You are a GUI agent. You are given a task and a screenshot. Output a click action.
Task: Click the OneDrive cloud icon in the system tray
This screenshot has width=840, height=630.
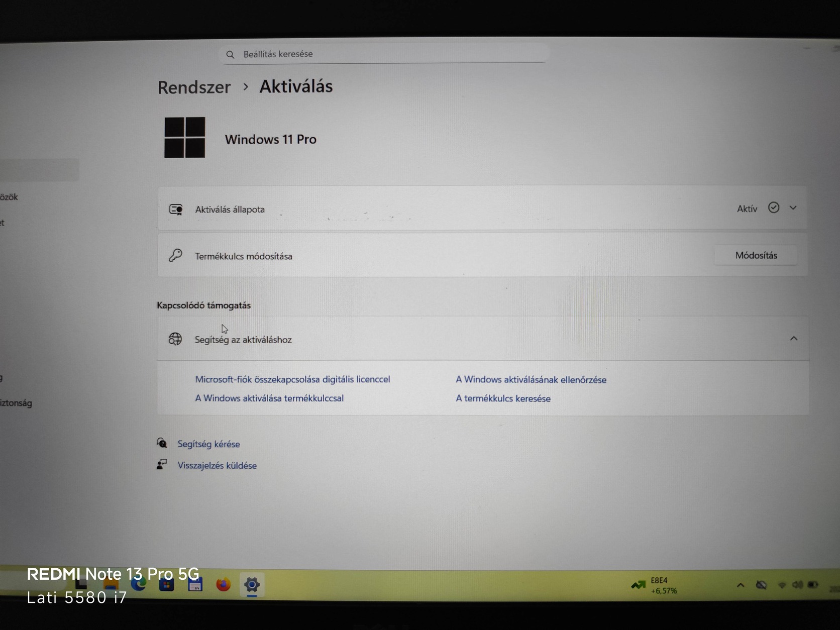pyautogui.click(x=761, y=585)
